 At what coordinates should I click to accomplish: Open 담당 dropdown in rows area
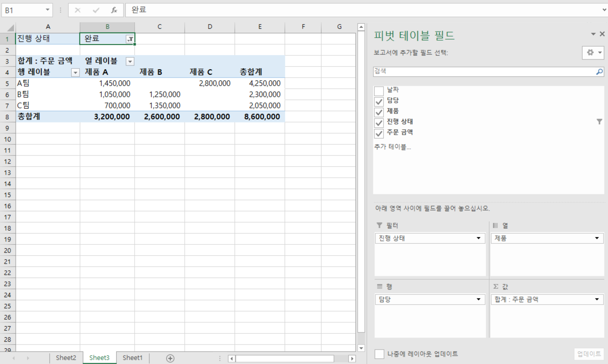coord(479,299)
